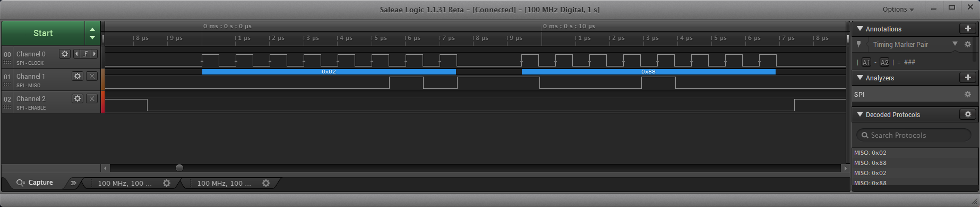
Task: Open the Timing Marker Pair dropdown arrow
Action: 955,44
